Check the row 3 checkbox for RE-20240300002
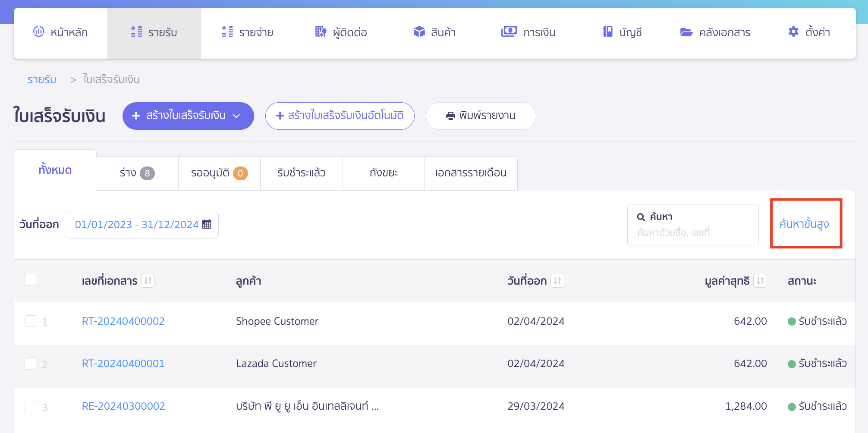This screenshot has height=433, width=868. coord(31,406)
